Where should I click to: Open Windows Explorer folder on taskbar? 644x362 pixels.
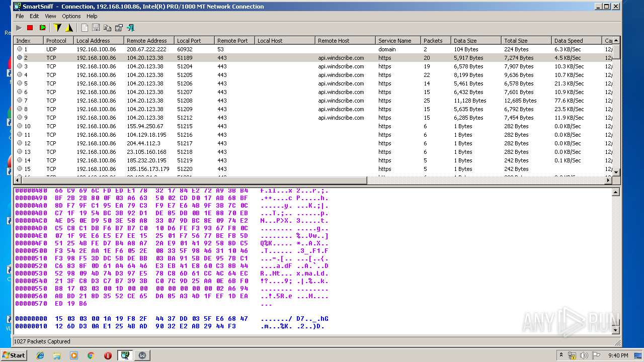click(x=57, y=355)
